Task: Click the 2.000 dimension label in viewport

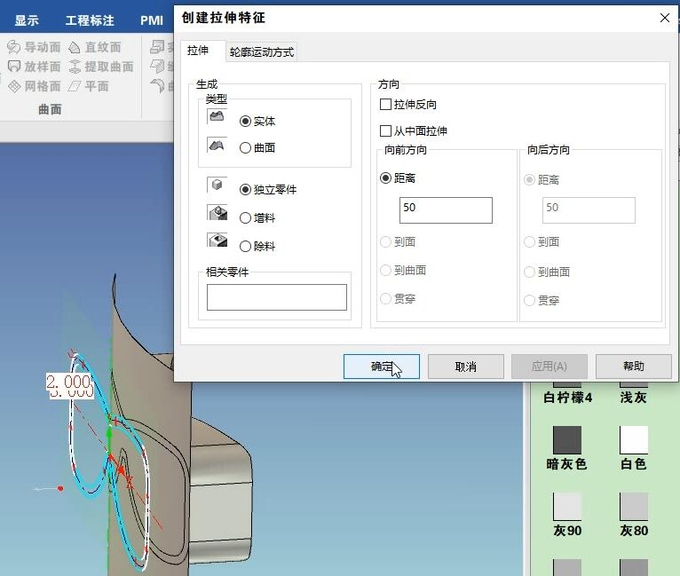Action: [69, 382]
